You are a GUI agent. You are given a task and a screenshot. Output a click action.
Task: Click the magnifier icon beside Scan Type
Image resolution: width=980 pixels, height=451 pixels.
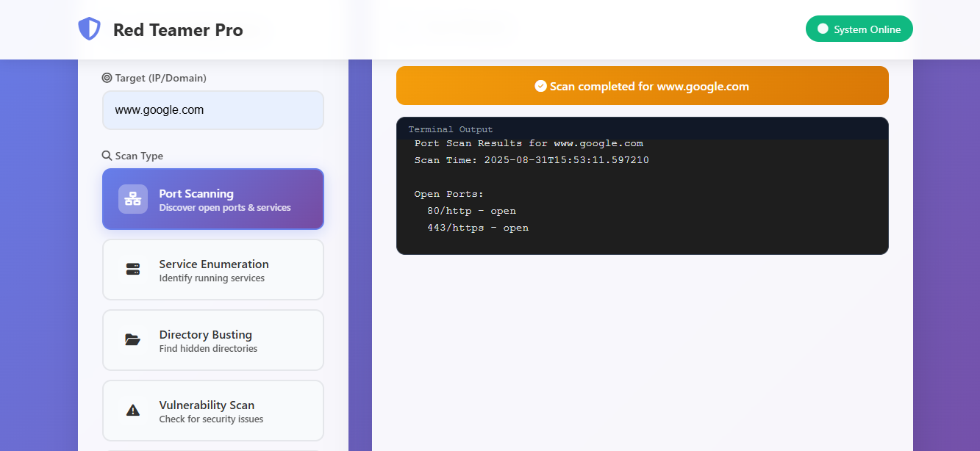click(x=107, y=156)
